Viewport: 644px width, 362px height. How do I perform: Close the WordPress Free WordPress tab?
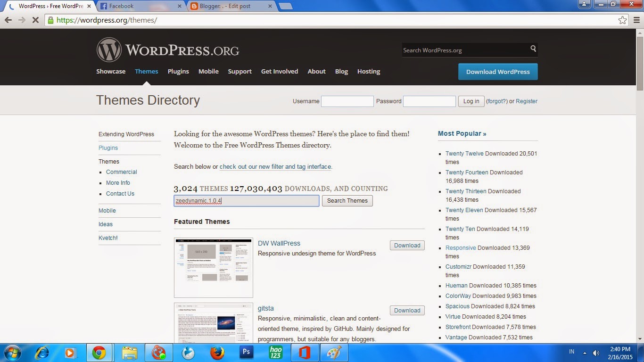(x=89, y=6)
